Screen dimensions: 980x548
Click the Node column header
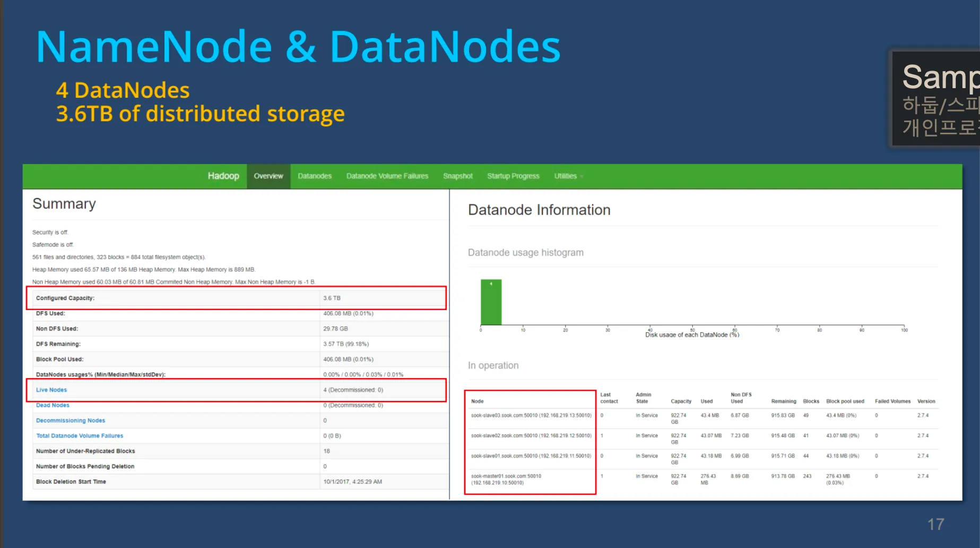point(477,401)
